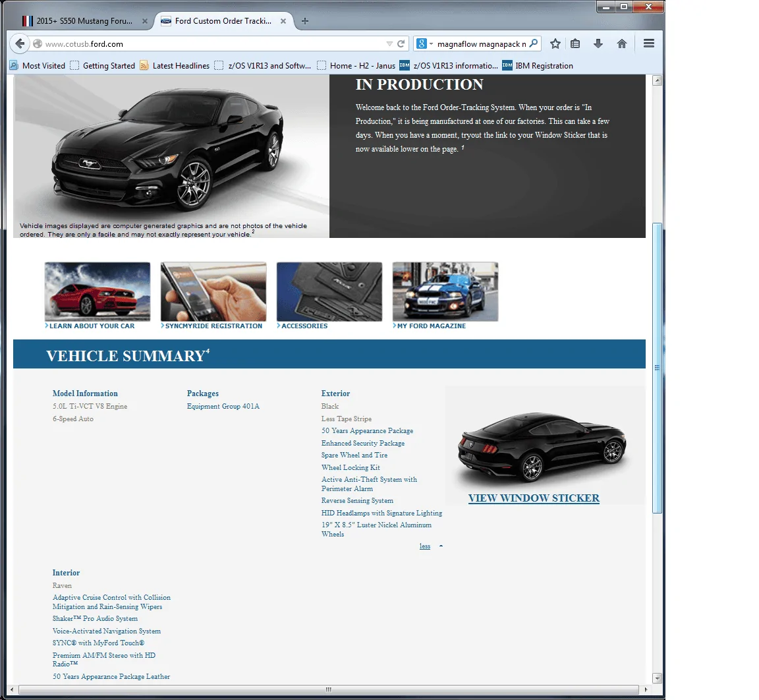
Task: Open Getting Started bookmark
Action: tap(102, 65)
